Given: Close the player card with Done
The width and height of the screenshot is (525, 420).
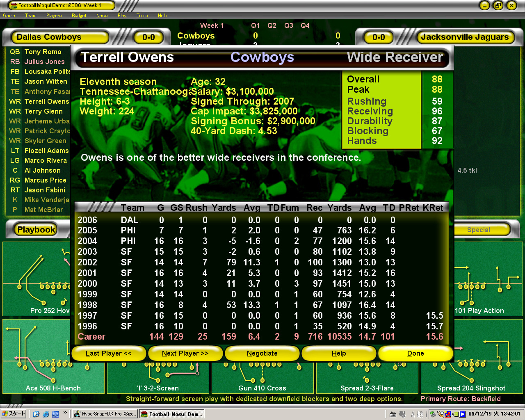Looking at the screenshot, I should (x=415, y=354).
